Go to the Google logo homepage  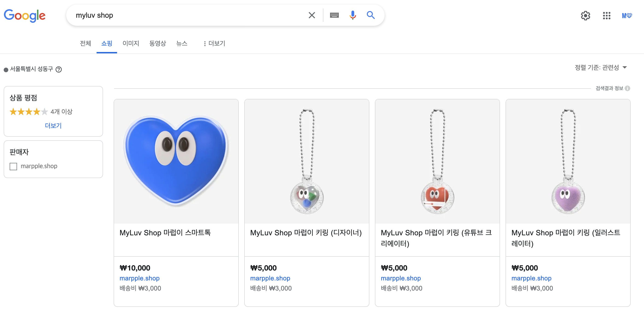point(25,15)
